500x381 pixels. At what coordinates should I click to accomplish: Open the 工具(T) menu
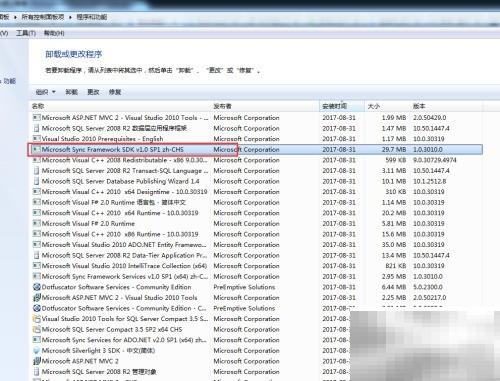pos(26,33)
